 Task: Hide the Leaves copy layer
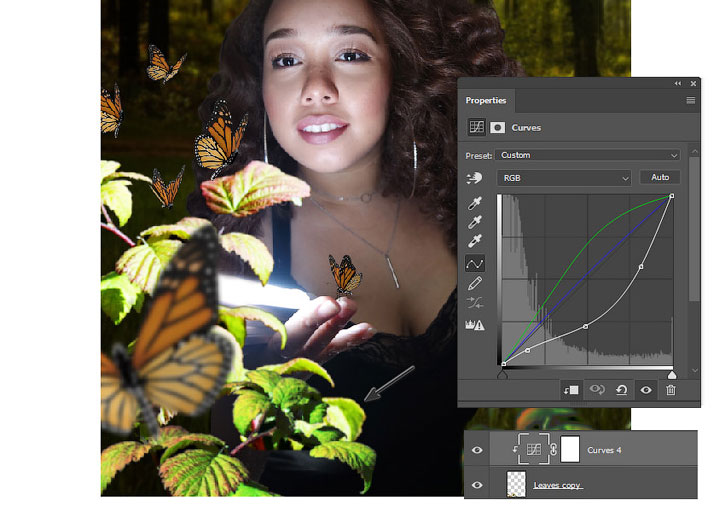pos(477,485)
